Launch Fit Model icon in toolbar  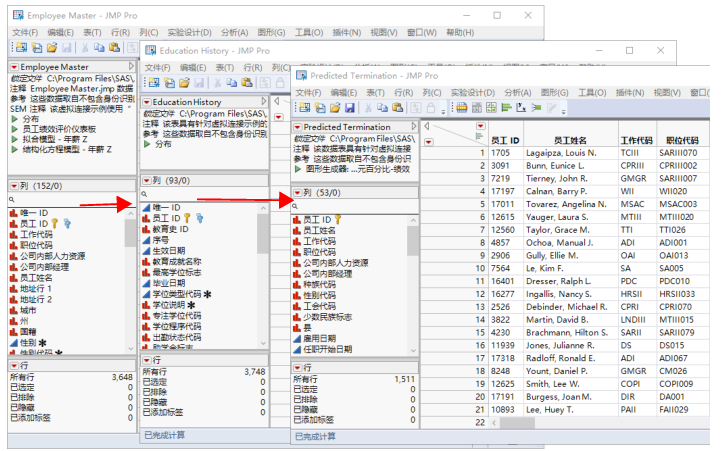(536, 108)
